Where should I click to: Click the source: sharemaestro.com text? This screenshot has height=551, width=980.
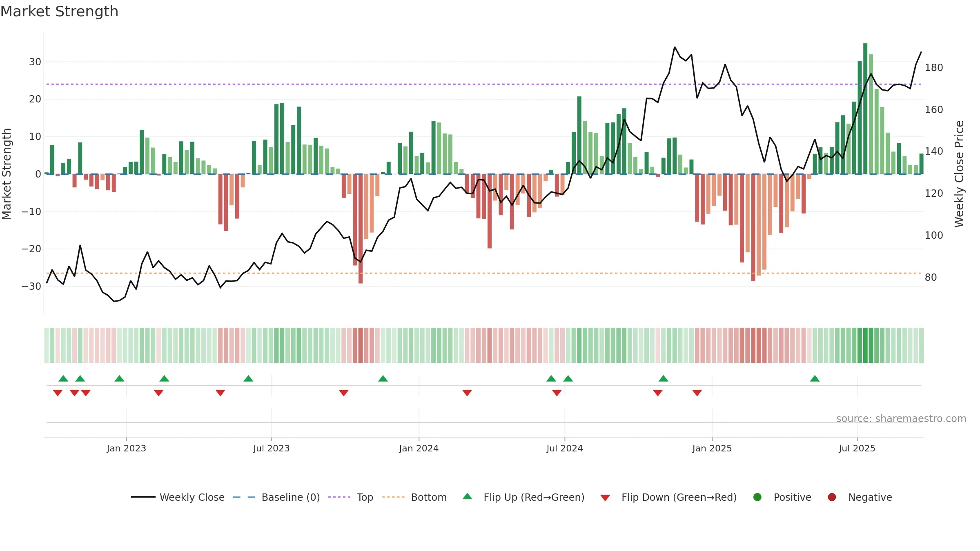(x=901, y=418)
